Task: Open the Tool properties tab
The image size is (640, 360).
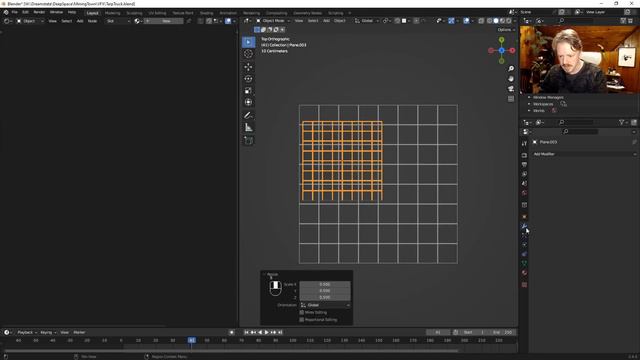Action: coord(524,144)
